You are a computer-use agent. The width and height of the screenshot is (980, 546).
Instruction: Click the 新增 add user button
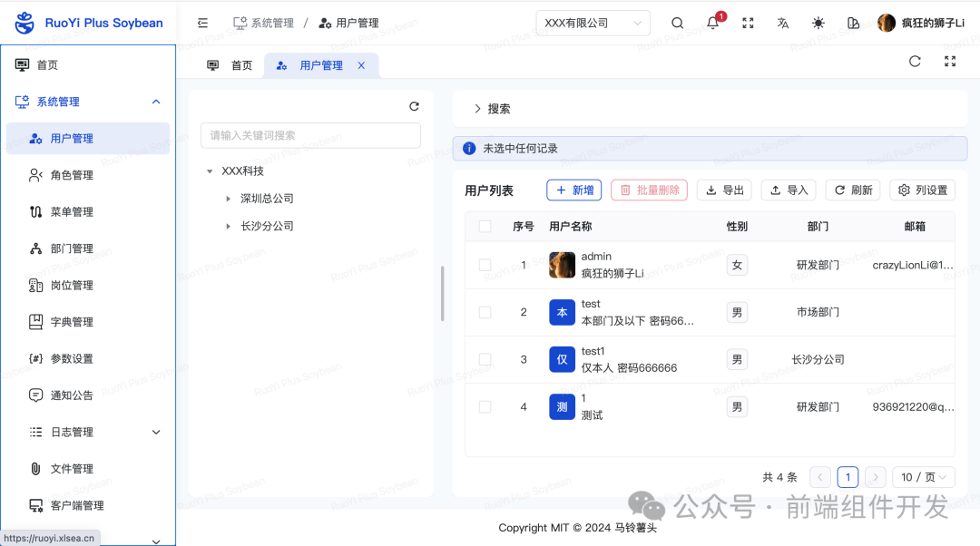pyautogui.click(x=573, y=190)
